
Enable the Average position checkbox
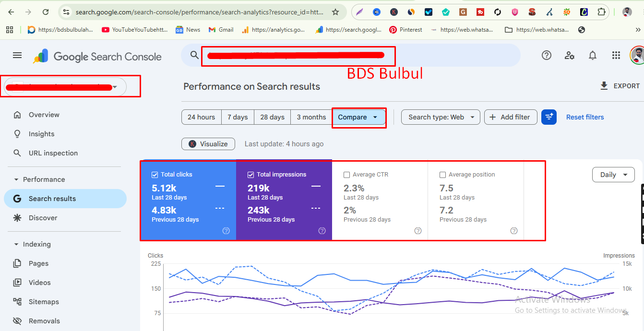pos(442,175)
